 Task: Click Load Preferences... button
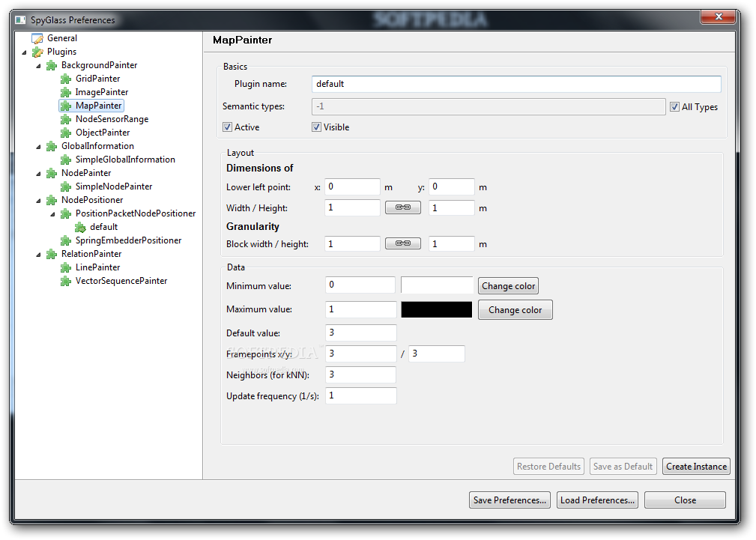tap(597, 500)
